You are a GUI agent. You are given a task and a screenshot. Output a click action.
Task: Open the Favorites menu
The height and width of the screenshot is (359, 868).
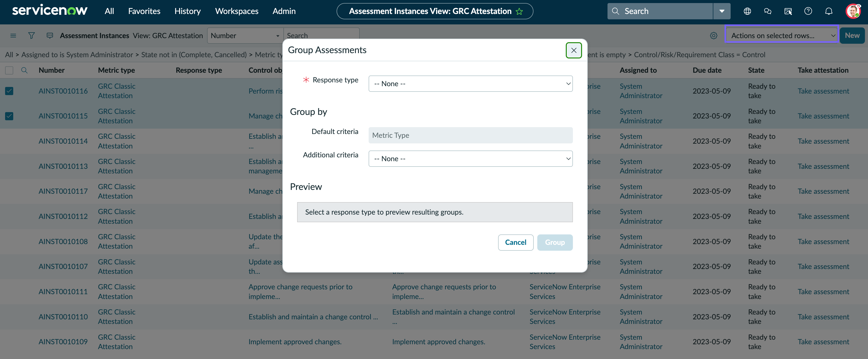point(144,11)
